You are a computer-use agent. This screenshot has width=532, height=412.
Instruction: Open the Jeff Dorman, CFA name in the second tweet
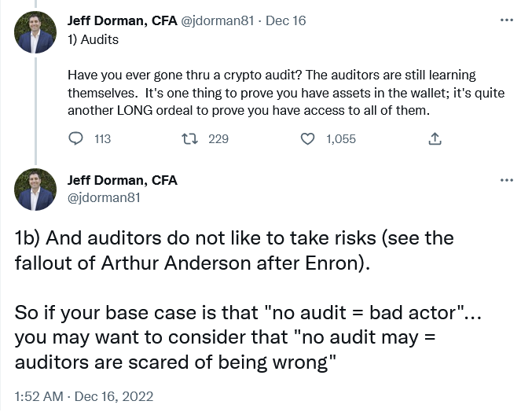pos(123,180)
